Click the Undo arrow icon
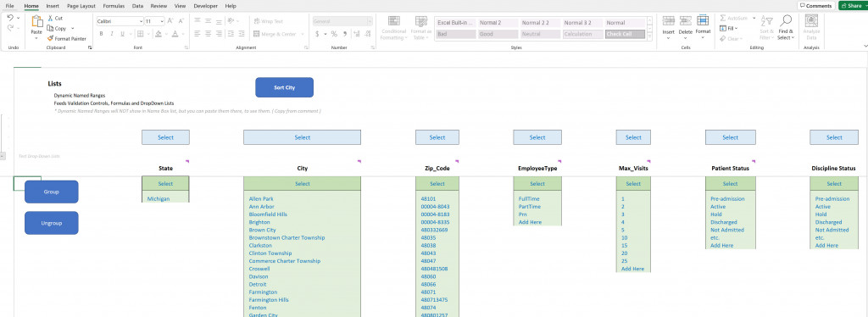 pos(9,19)
